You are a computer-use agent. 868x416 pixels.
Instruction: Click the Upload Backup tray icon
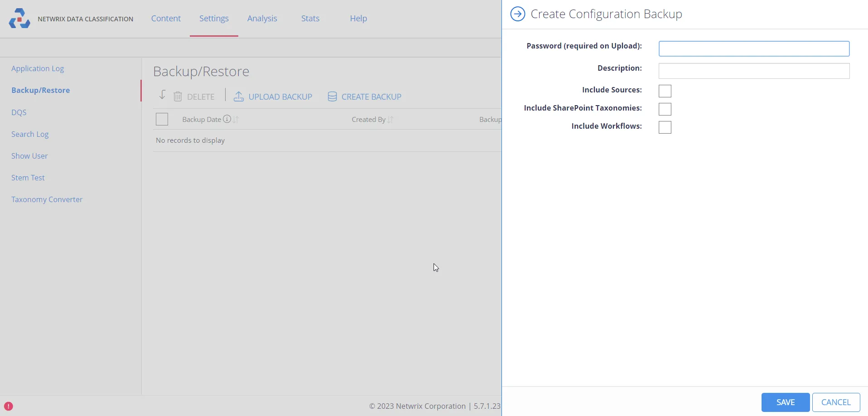pos(239,97)
